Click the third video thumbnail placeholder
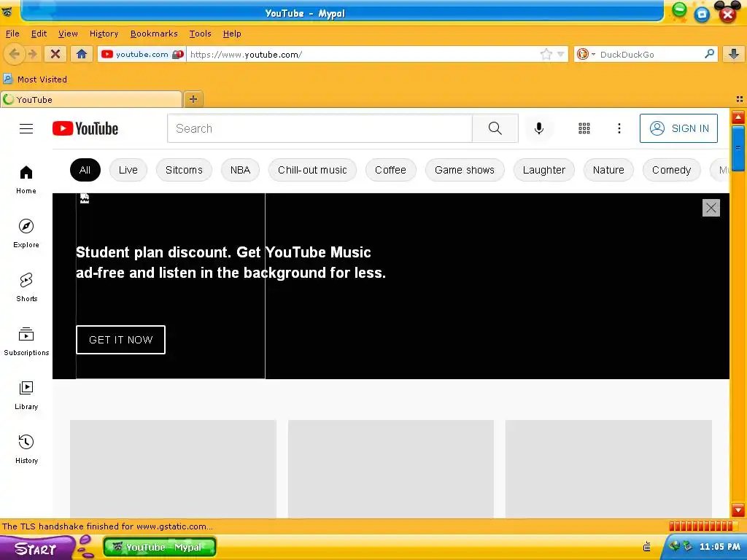747x560 pixels. point(608,469)
